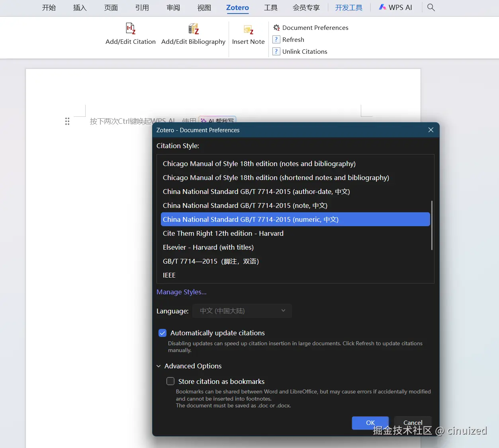This screenshot has width=499, height=448.
Task: Open the 开发工具 tab
Action: click(x=349, y=8)
